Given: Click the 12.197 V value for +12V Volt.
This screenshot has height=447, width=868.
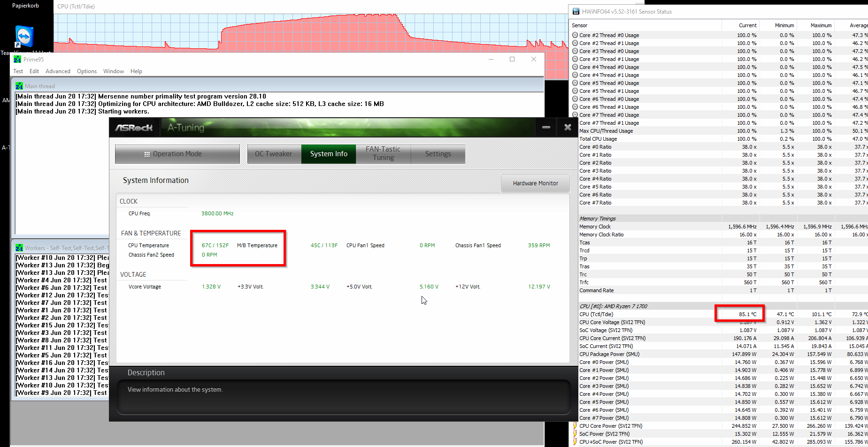Looking at the screenshot, I should tap(539, 287).
